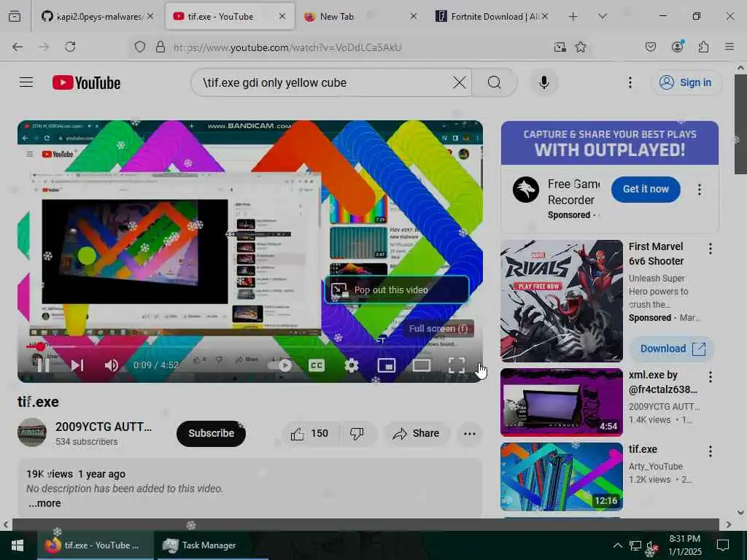Open the Marvel Rivals ad thumbnail
The image size is (747, 560).
coord(561,301)
